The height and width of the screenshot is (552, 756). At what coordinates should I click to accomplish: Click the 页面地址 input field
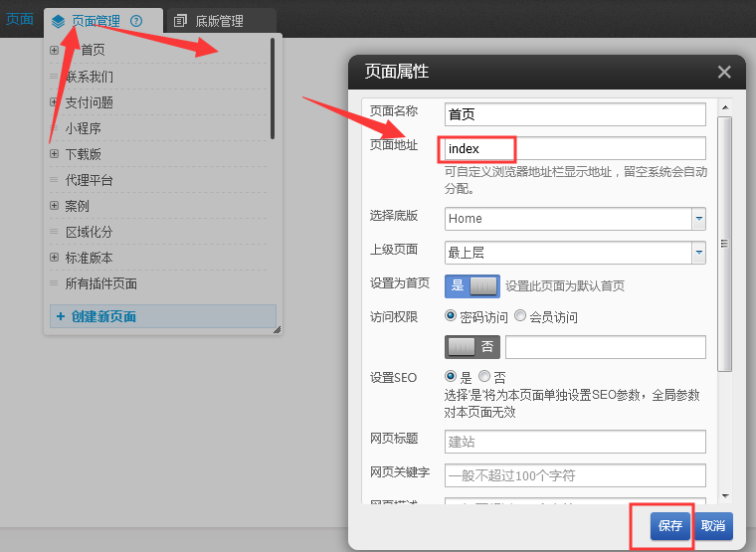point(575,148)
